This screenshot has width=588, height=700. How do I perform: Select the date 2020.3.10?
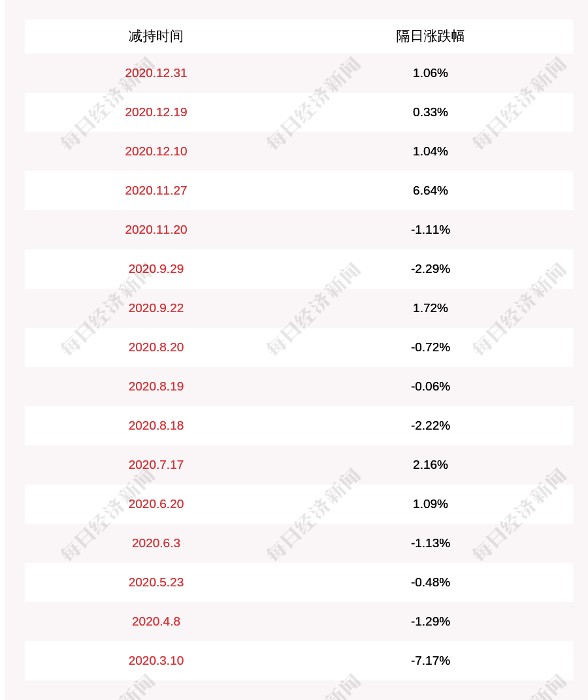155,661
